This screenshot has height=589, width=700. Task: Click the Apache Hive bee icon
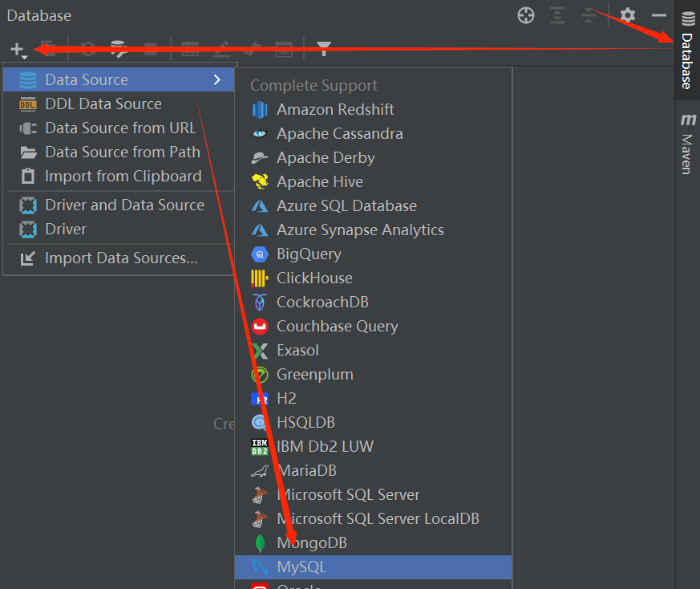[259, 182]
